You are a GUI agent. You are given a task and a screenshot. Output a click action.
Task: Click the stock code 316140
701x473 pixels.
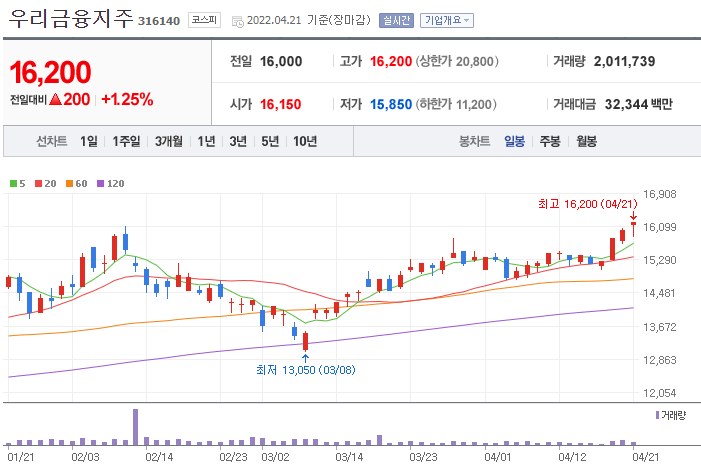point(159,21)
